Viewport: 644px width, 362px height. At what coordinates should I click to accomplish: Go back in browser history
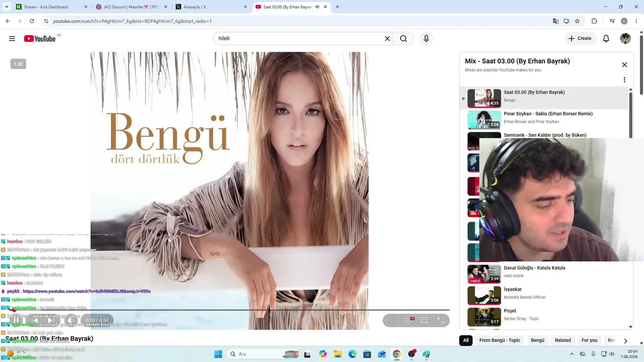coord(8,21)
